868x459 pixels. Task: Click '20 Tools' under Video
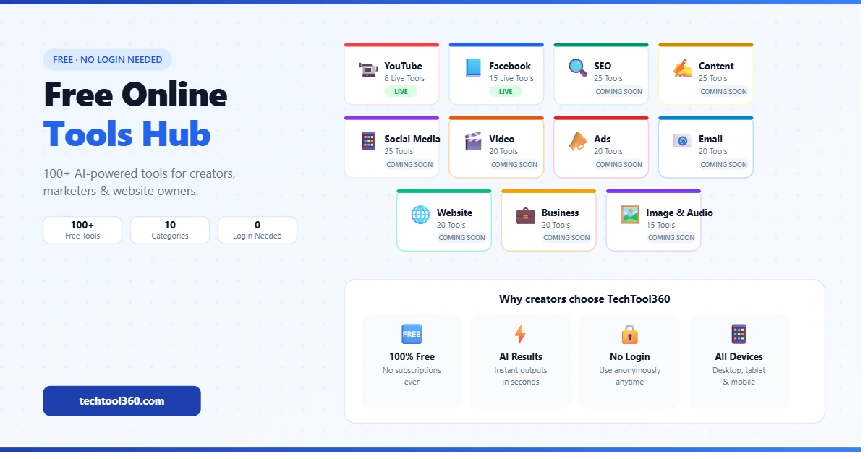pyautogui.click(x=503, y=151)
